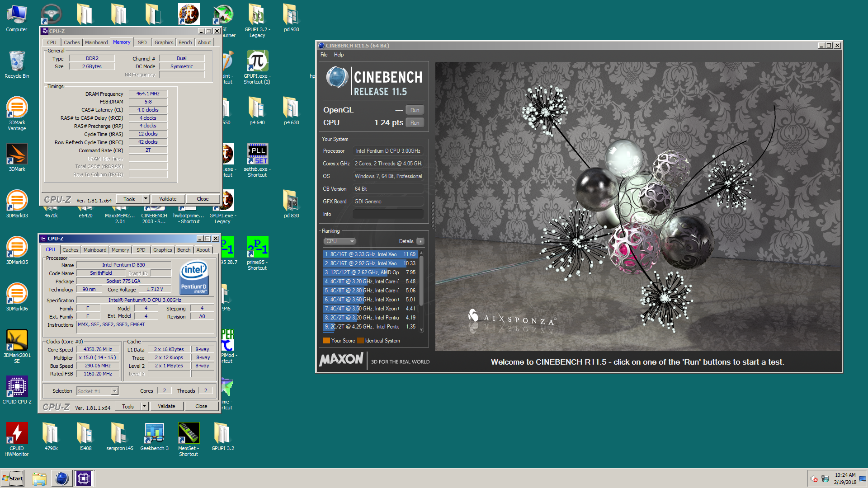Open the pd 930 folder

(x=292, y=18)
